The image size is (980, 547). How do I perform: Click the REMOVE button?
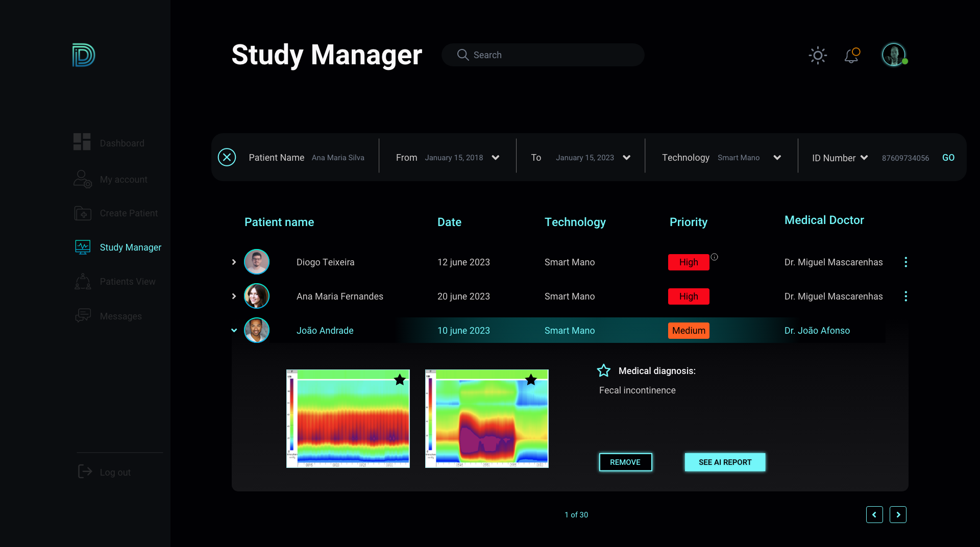pos(625,462)
